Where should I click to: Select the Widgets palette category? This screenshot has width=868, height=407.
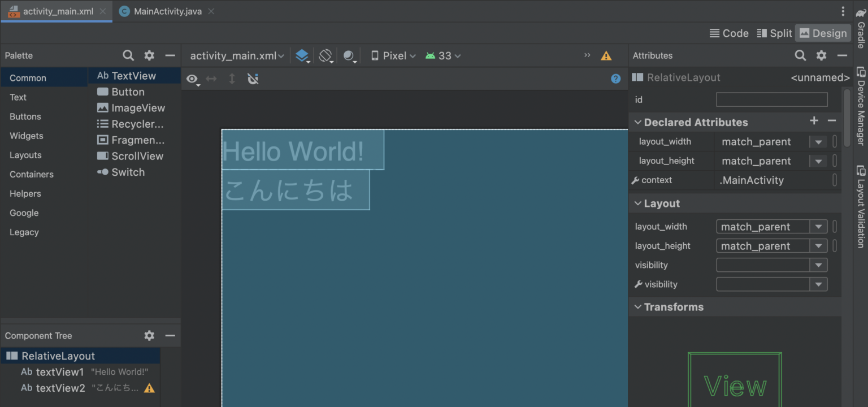coord(44,136)
